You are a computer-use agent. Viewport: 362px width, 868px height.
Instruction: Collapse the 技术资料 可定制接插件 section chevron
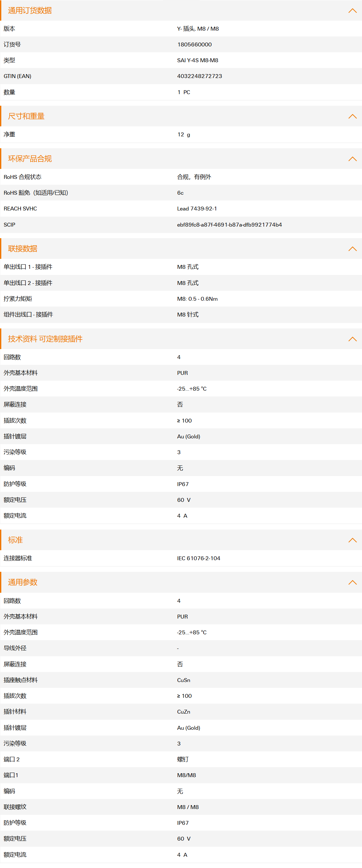tap(352, 339)
